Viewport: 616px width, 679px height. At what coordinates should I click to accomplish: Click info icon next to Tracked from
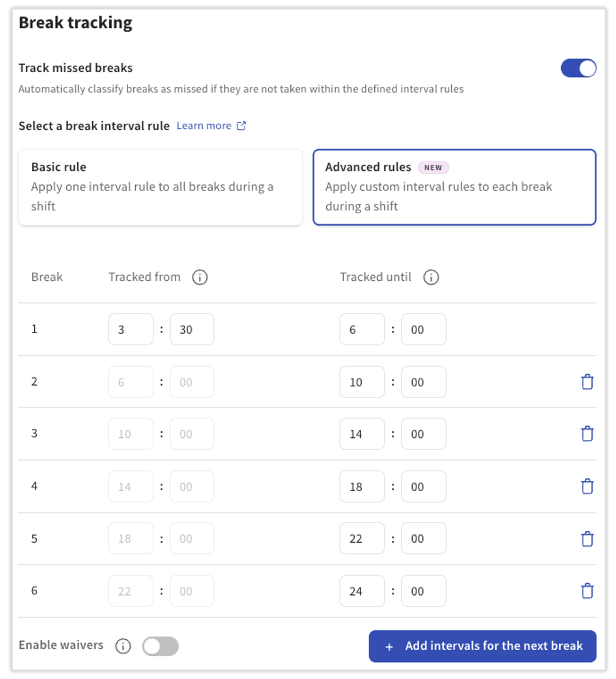200,277
